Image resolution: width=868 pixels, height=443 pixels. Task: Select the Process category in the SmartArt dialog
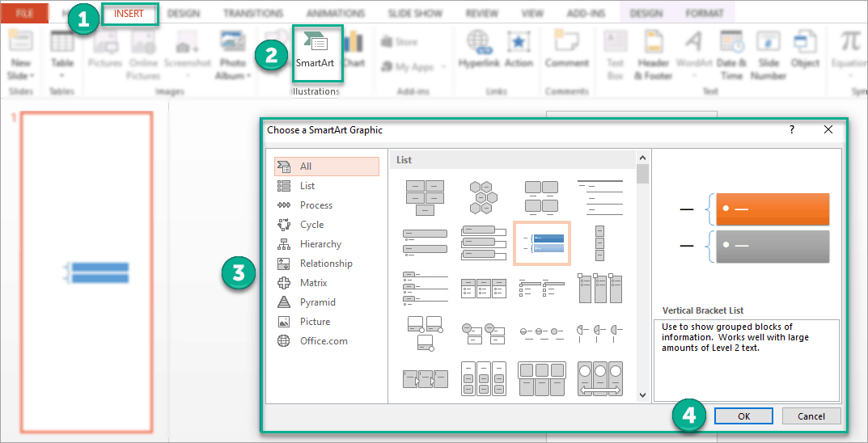[327, 205]
